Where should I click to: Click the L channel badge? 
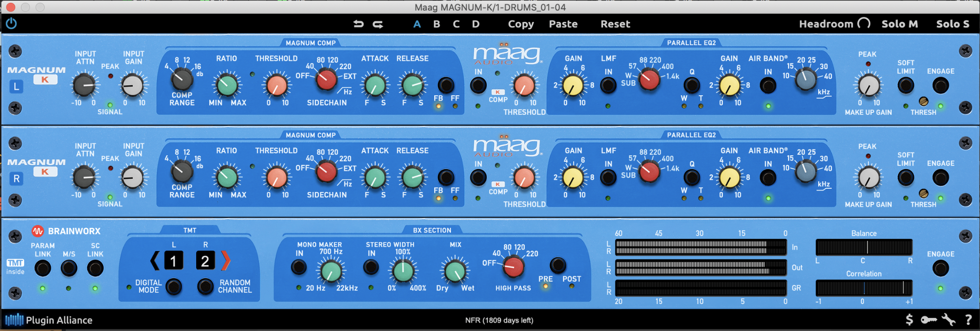tap(16, 86)
